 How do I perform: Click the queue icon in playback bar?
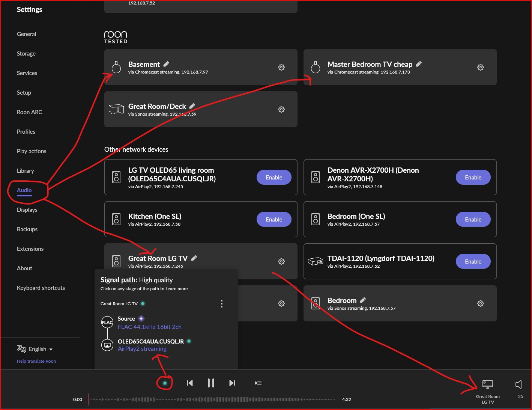point(258,383)
